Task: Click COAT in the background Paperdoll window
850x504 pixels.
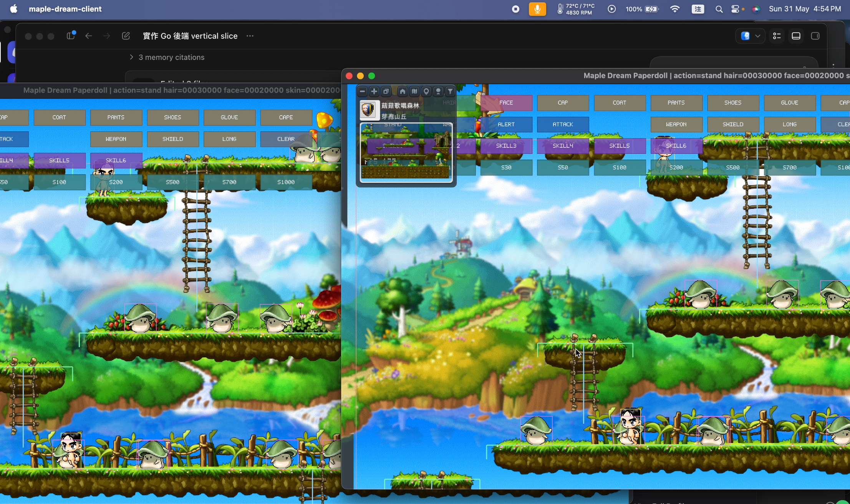Action: click(x=60, y=117)
